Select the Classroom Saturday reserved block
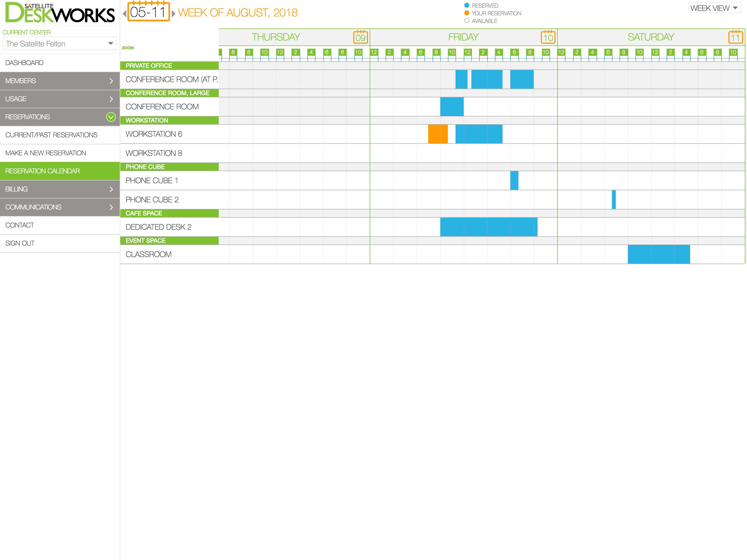The width and height of the screenshot is (747, 560). [659, 254]
